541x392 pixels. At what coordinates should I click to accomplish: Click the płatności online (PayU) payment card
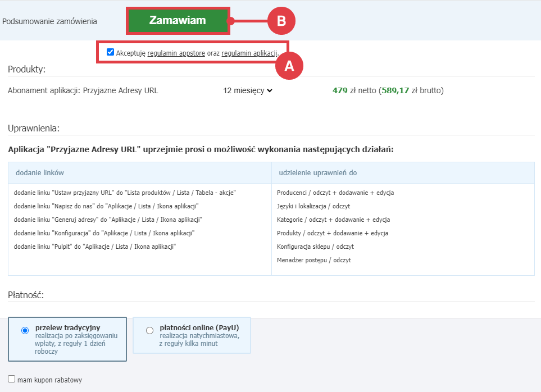click(192, 335)
